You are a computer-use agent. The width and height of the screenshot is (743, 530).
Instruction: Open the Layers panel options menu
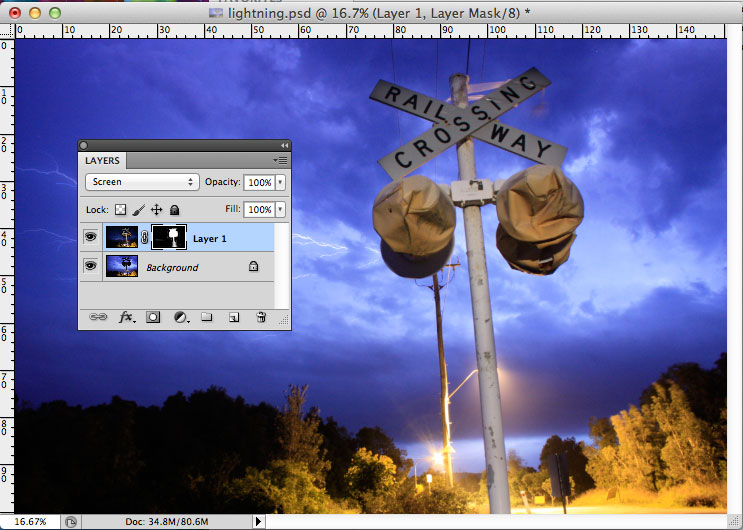point(281,160)
